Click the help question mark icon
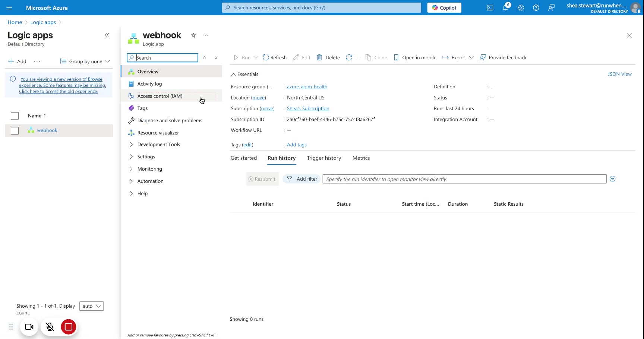Image resolution: width=644 pixels, height=339 pixels. (x=536, y=8)
